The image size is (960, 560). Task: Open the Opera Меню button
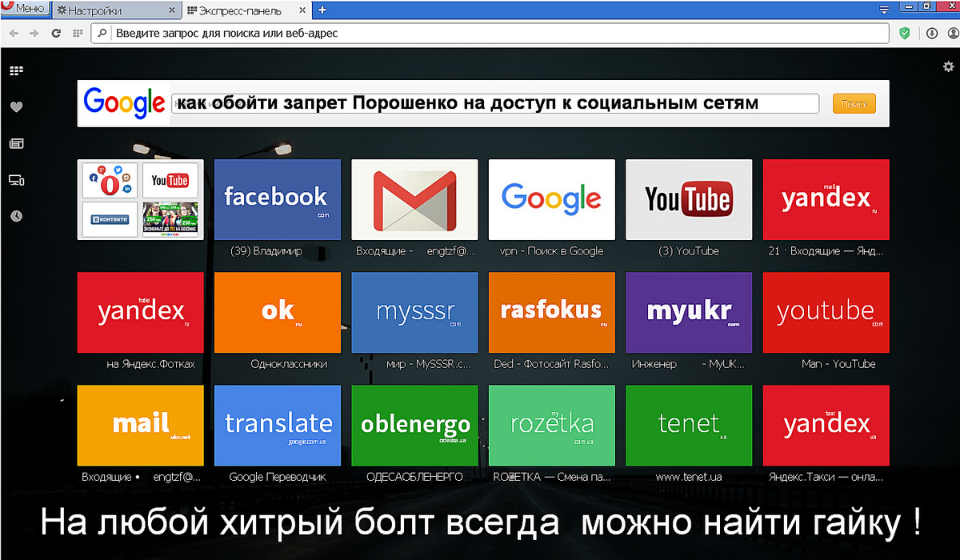coord(24,8)
